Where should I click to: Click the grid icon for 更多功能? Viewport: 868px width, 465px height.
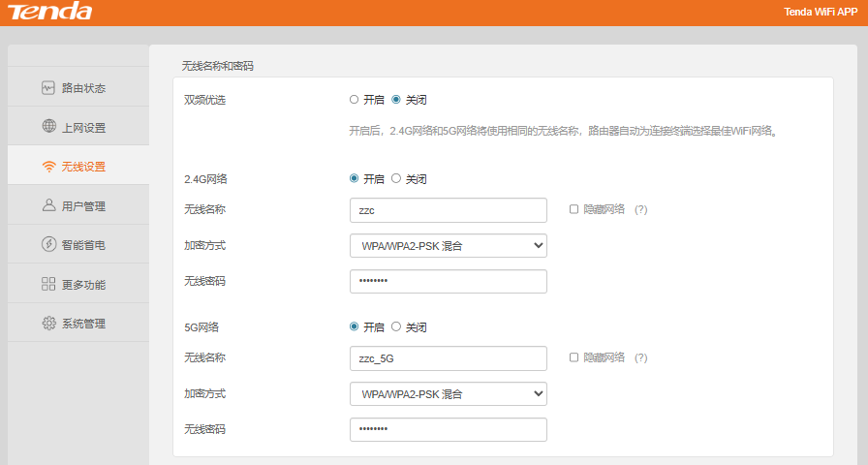[x=48, y=284]
